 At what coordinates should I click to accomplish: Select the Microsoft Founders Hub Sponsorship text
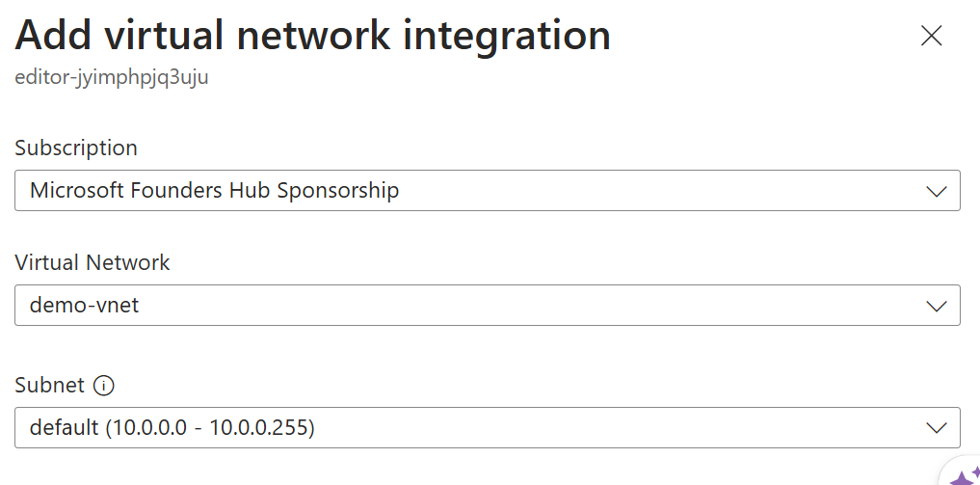(214, 190)
